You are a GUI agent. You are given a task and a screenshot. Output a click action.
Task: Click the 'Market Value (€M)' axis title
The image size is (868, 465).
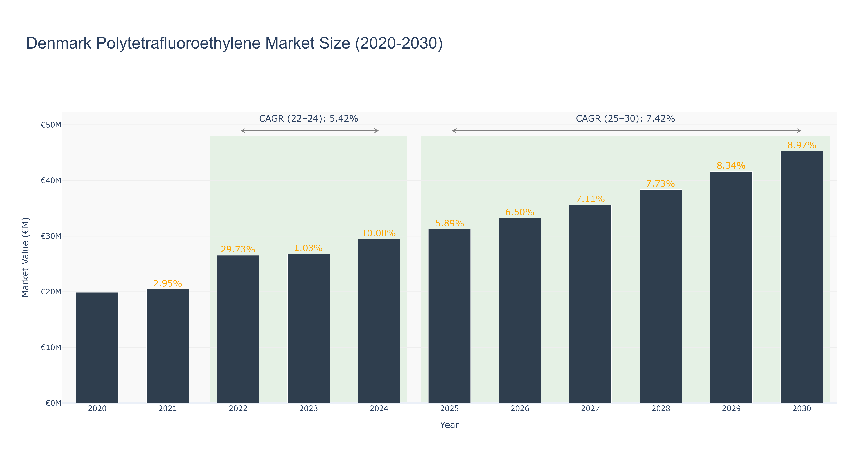(x=25, y=257)
